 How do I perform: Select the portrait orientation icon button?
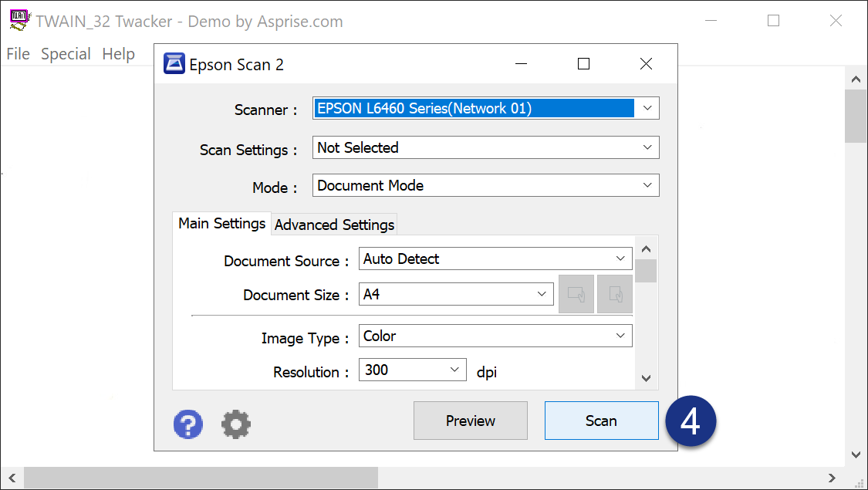(x=615, y=294)
